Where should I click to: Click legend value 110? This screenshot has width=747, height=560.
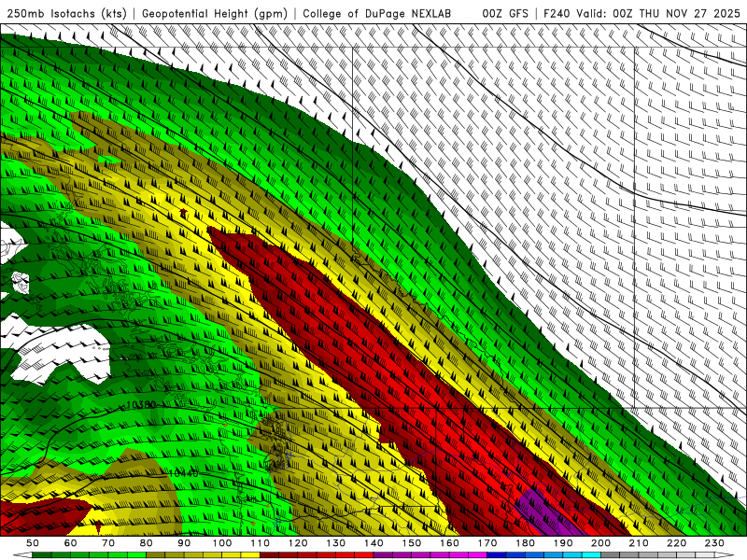(x=261, y=543)
